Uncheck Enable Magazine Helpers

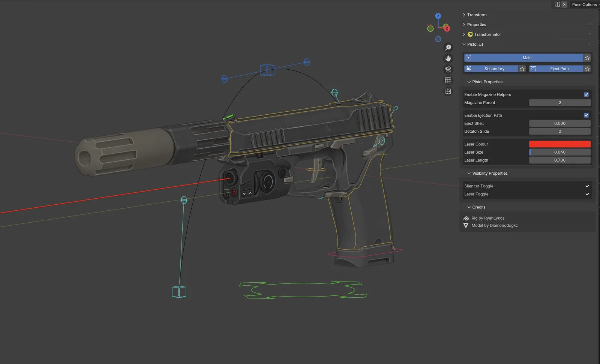(x=586, y=94)
